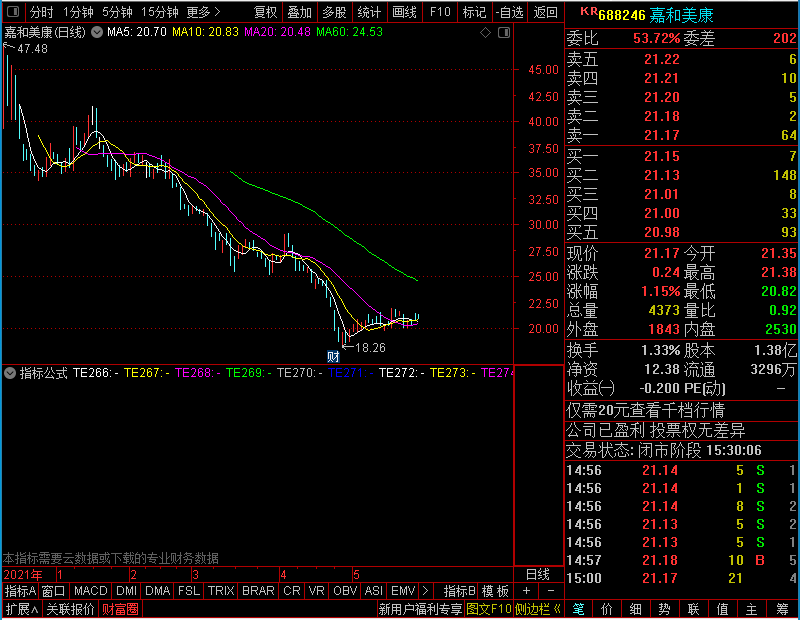This screenshot has height=620, width=800.
Task: Click the 仅需20元查看千档行情 link
Action: coord(645,410)
